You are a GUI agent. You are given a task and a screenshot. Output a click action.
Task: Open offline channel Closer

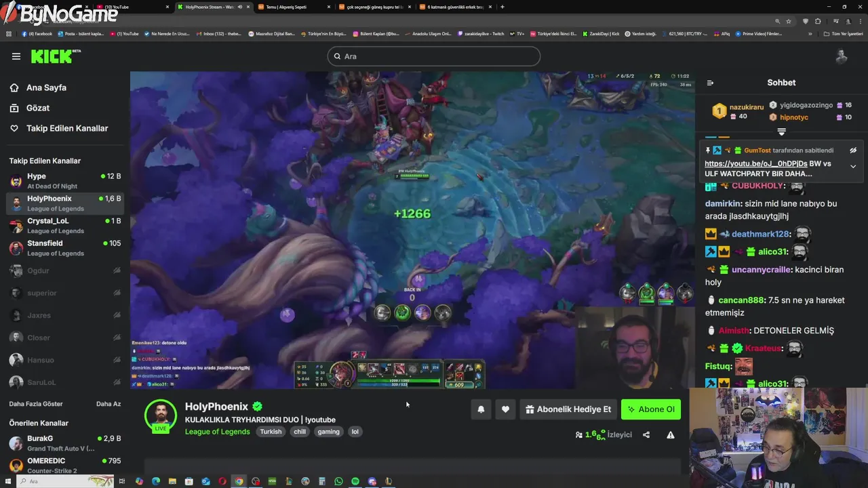pyautogui.click(x=65, y=338)
